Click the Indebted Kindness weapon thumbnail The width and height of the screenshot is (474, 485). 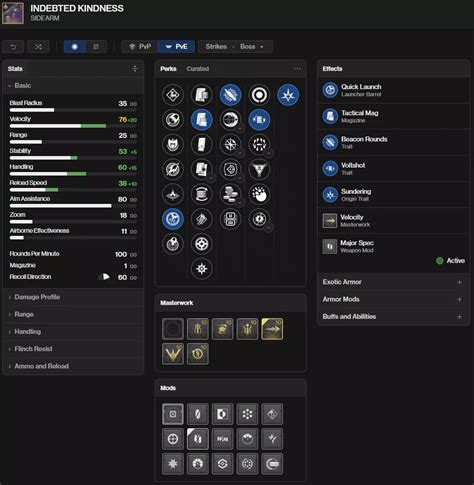point(13,13)
